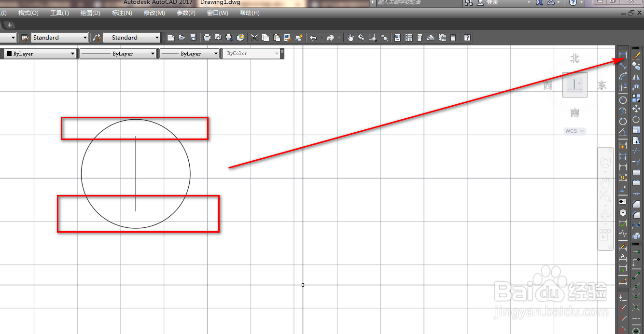
Task: Select the Baseline dimension tool
Action: click(623, 156)
